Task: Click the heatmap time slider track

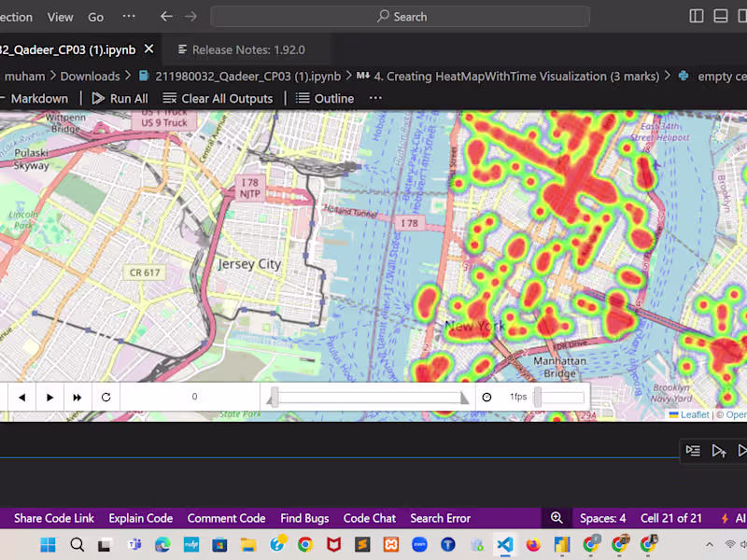Action: click(368, 397)
